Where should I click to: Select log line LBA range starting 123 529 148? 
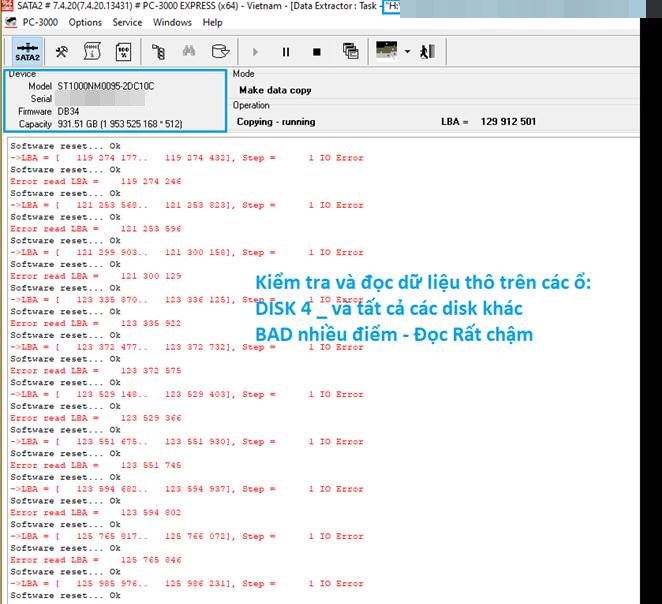pyautogui.click(x=187, y=394)
